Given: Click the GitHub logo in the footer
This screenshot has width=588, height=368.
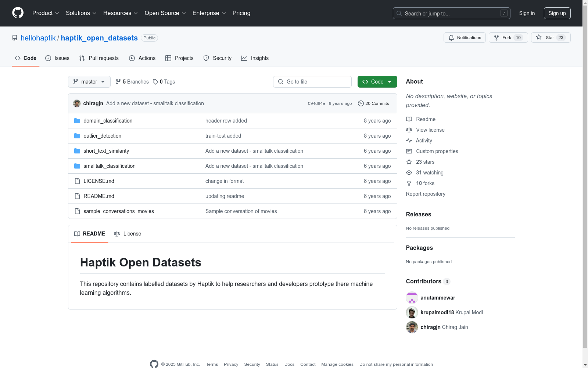Looking at the screenshot, I should [154, 364].
